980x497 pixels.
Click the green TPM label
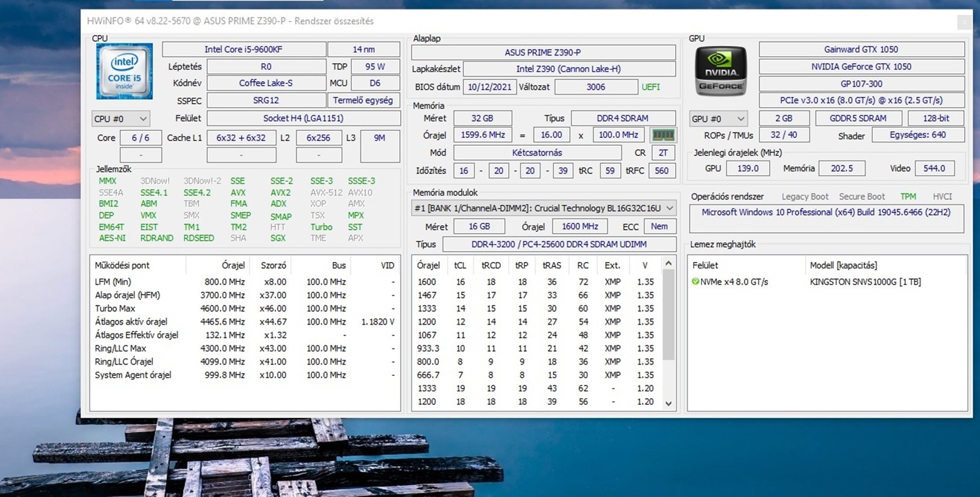(x=908, y=196)
